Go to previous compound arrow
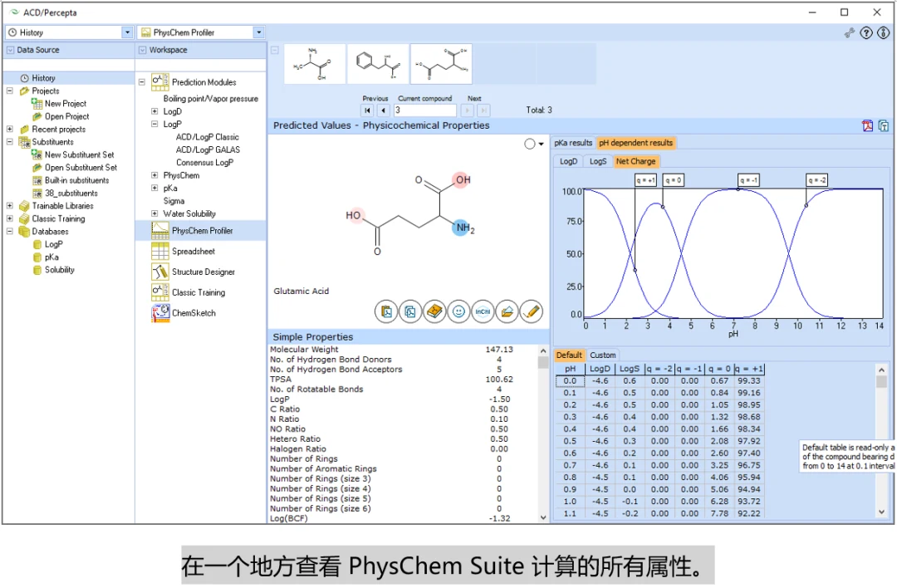The width and height of the screenshot is (897, 588). [x=383, y=110]
